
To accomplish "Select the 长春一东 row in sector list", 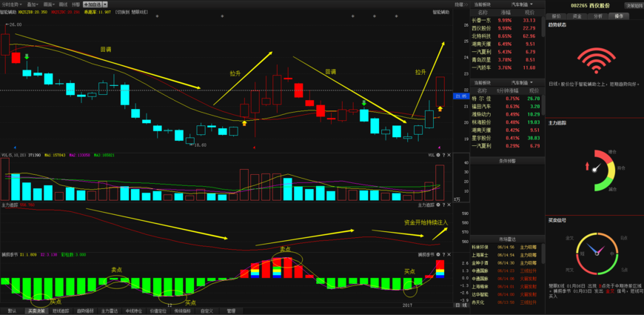I will 507,20.
